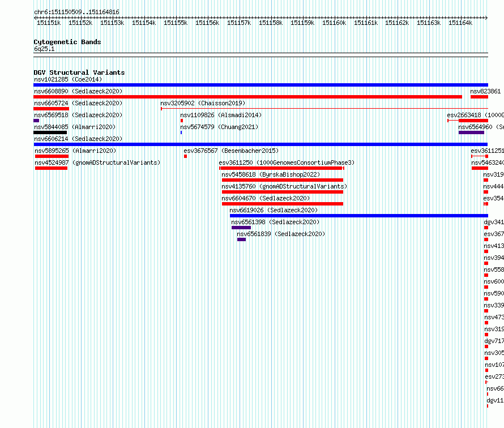
Task: Click the 151155k ruler tick label
Action: coord(176,23)
